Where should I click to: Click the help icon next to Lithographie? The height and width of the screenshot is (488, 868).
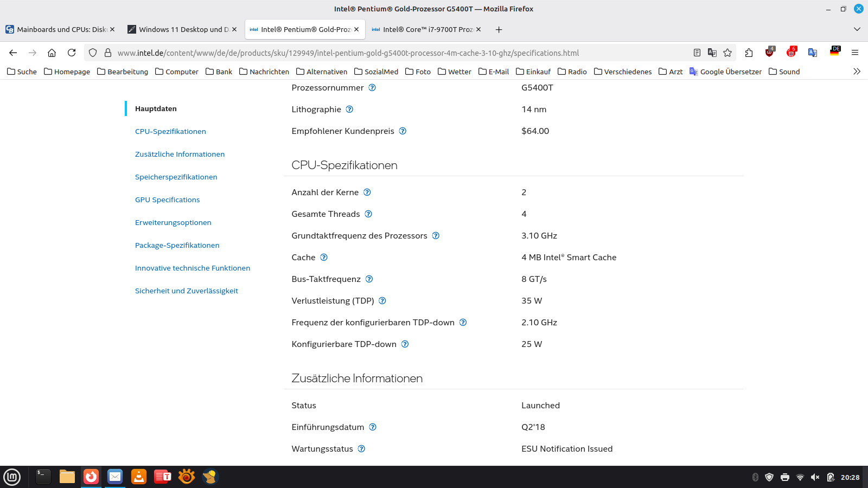(x=349, y=110)
